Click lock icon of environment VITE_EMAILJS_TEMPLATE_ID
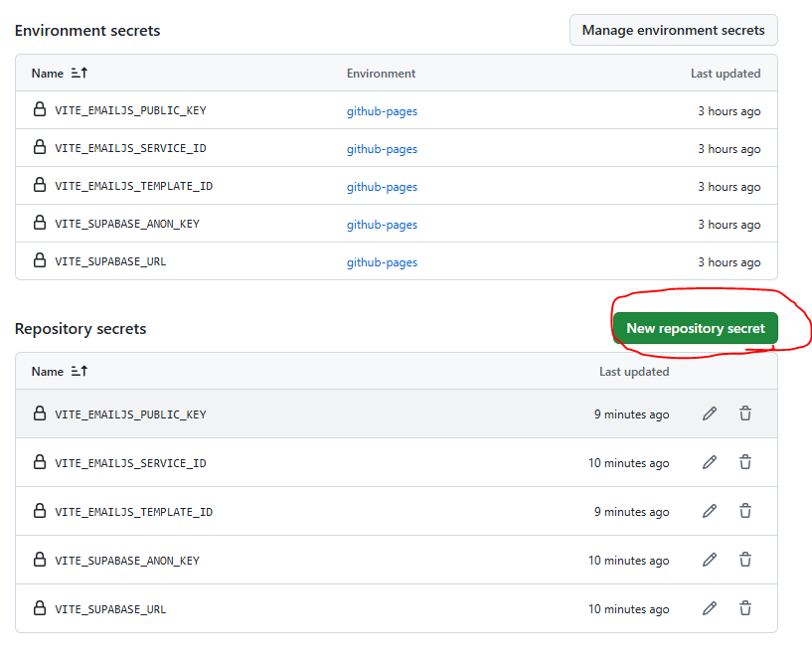 (x=40, y=185)
